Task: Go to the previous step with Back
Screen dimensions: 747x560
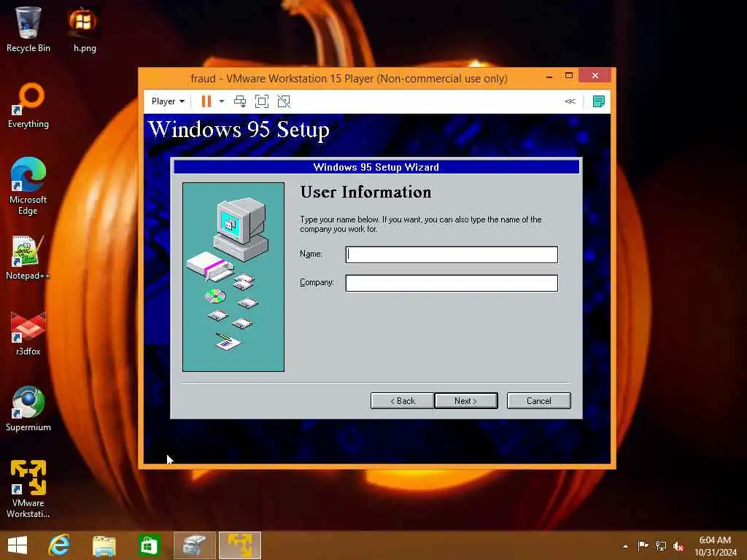Action: click(403, 401)
